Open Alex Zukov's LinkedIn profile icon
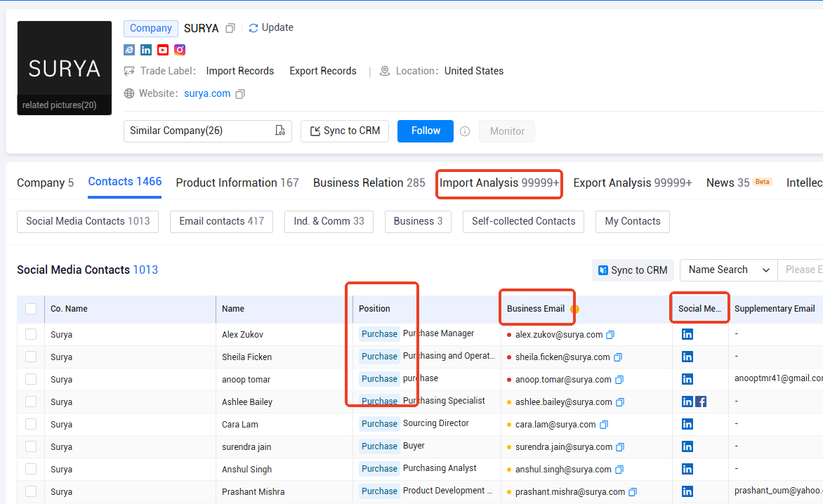823x504 pixels. coord(687,334)
